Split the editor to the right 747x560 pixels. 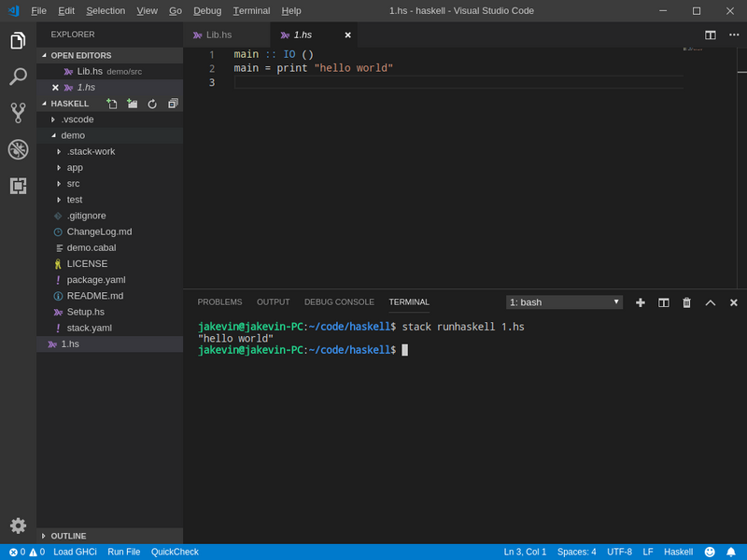[711, 35]
